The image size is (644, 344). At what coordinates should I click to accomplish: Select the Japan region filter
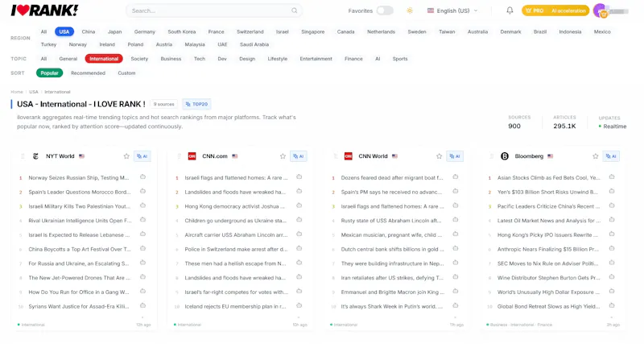coord(114,31)
